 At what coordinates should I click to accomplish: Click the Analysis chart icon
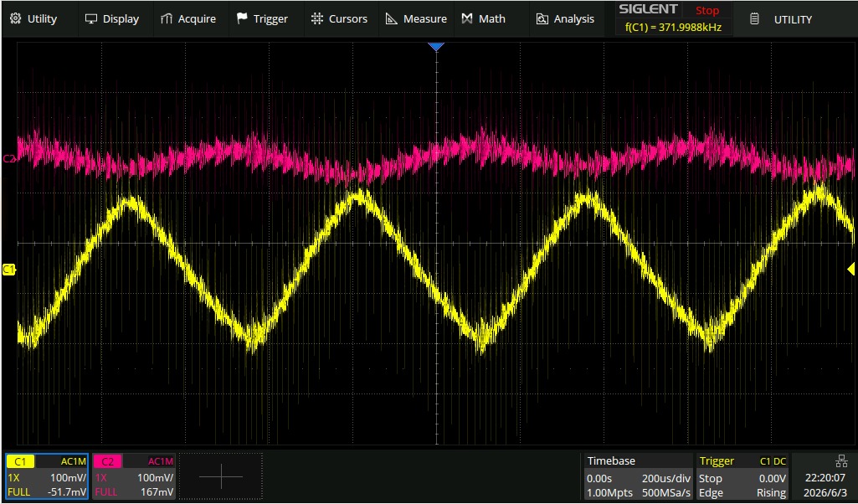pyautogui.click(x=542, y=19)
